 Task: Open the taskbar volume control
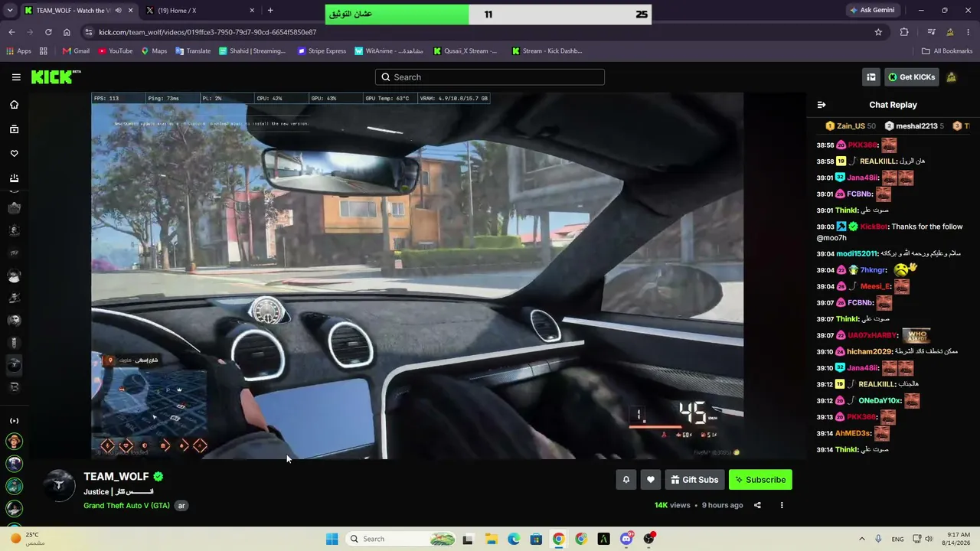pos(929,539)
